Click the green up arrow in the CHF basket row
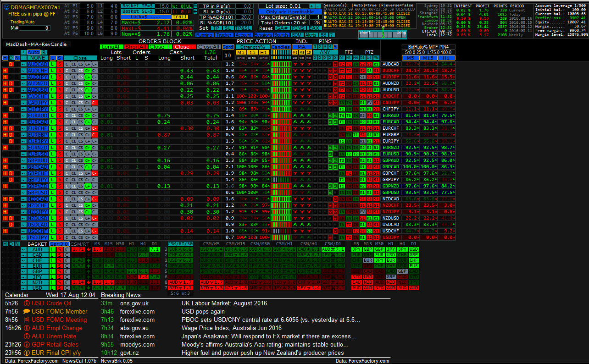The height and width of the screenshot is (364, 589). tap(88, 260)
